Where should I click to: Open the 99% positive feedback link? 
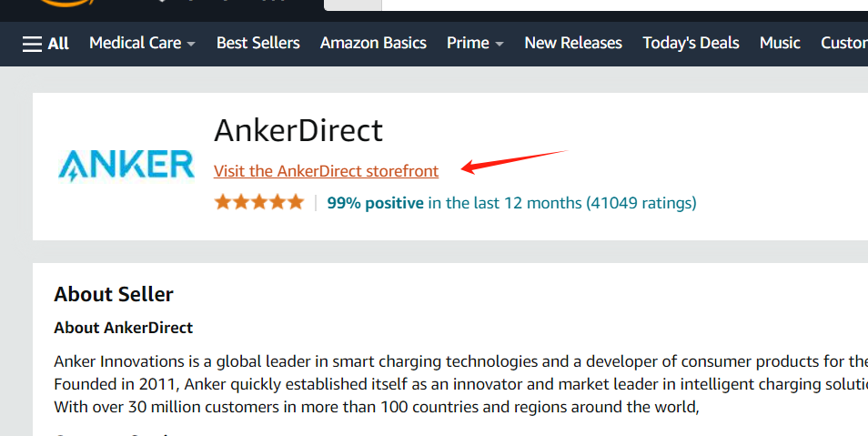tap(375, 203)
